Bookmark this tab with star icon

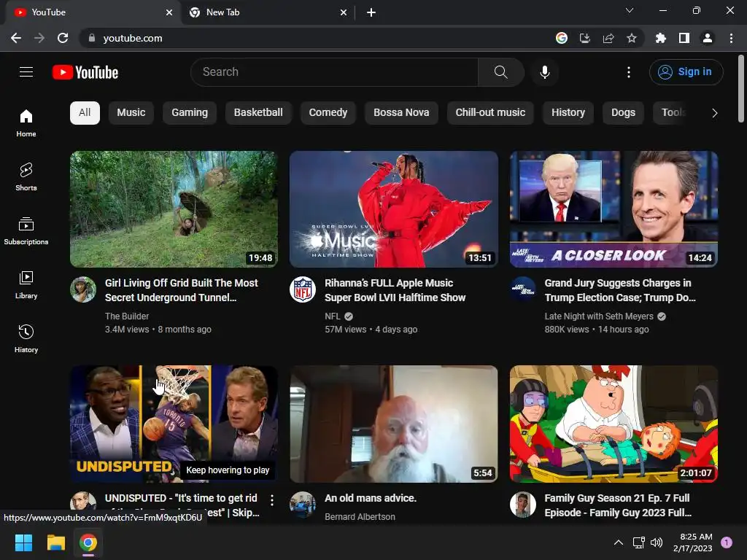pyautogui.click(x=631, y=38)
